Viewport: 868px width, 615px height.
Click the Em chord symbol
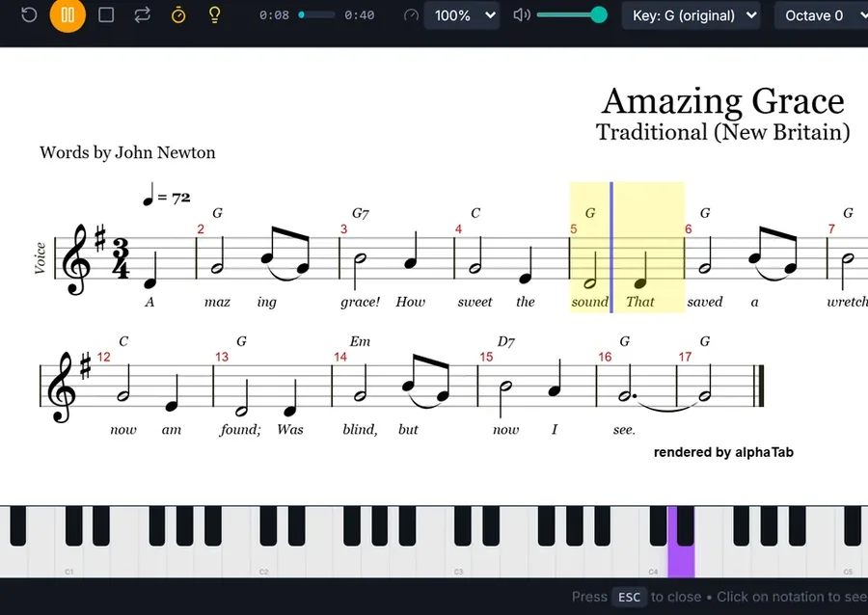point(360,341)
